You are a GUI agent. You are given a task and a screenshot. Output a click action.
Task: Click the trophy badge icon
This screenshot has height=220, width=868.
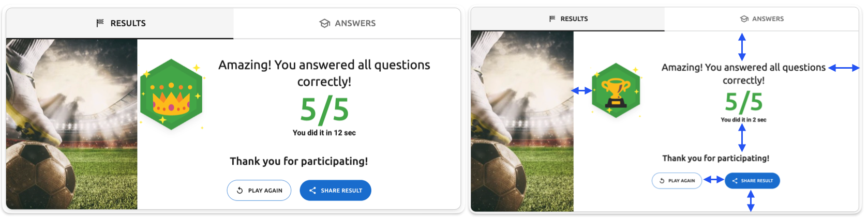616,91
